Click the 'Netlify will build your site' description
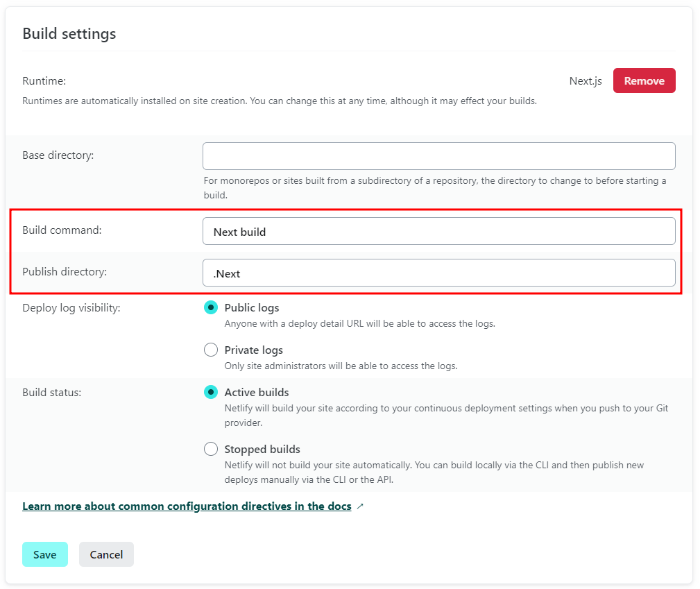Viewport: 700px width, 589px height. tap(446, 416)
